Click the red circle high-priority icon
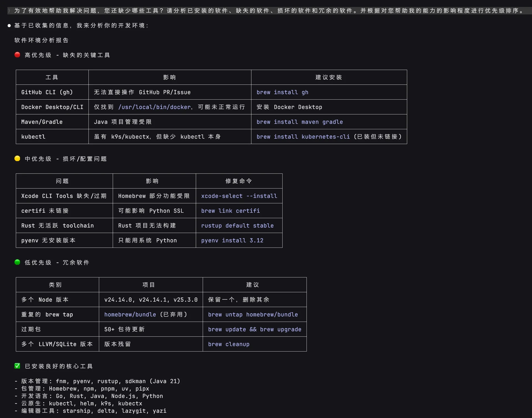The height and width of the screenshot is (418, 532). coord(17,55)
